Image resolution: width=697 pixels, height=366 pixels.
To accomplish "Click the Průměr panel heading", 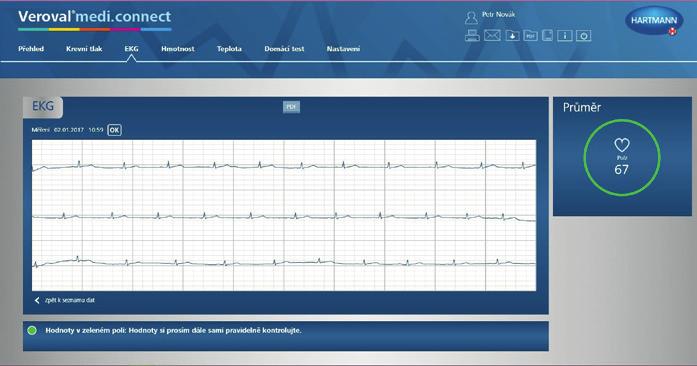I will [x=582, y=108].
